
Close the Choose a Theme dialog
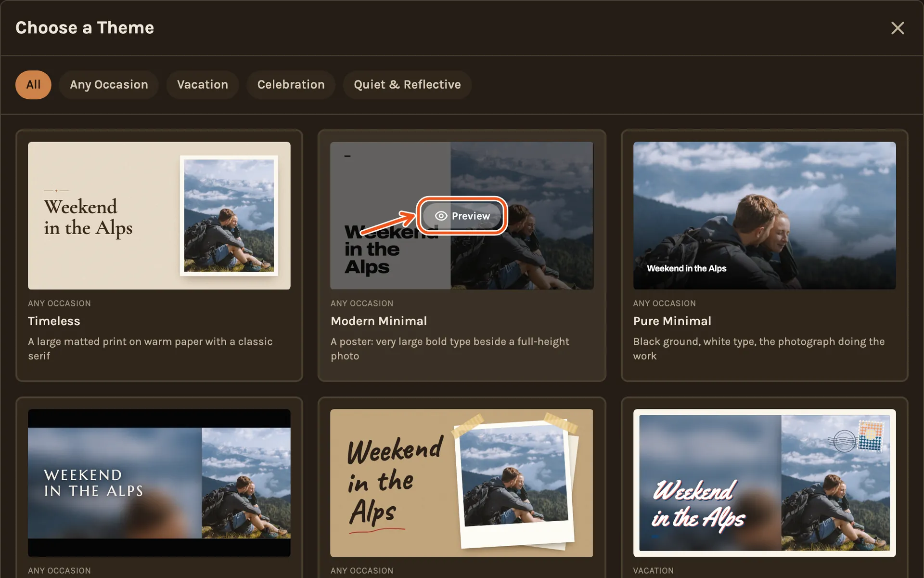(x=897, y=28)
